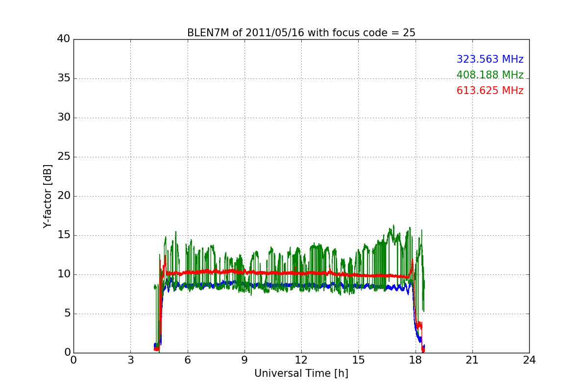Click the y-axis tick label '25'
The height and width of the screenshot is (392, 588).
(x=64, y=157)
